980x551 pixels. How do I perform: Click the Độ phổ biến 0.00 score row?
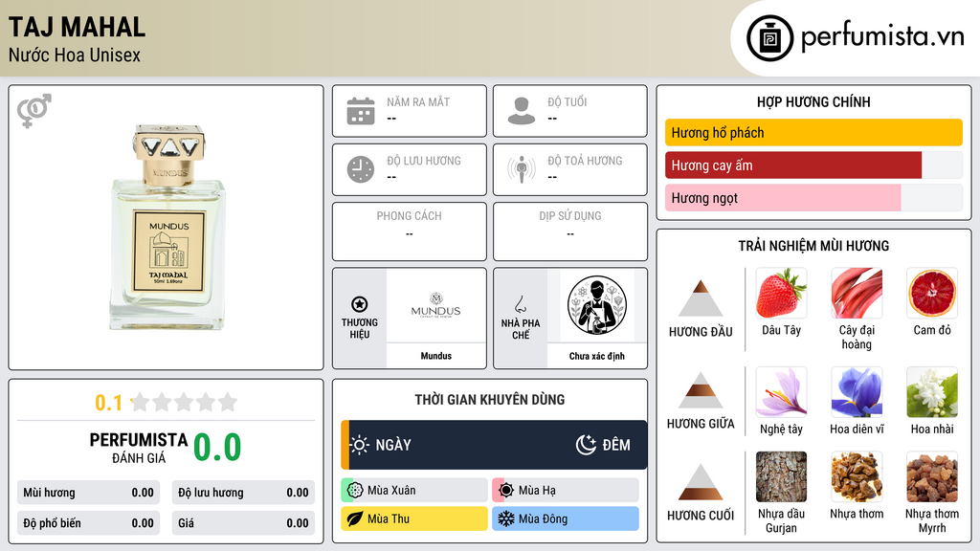coord(88,523)
